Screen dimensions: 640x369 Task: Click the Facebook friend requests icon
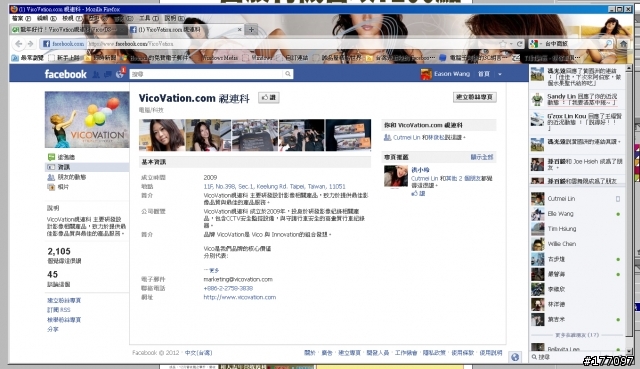tap(96, 74)
